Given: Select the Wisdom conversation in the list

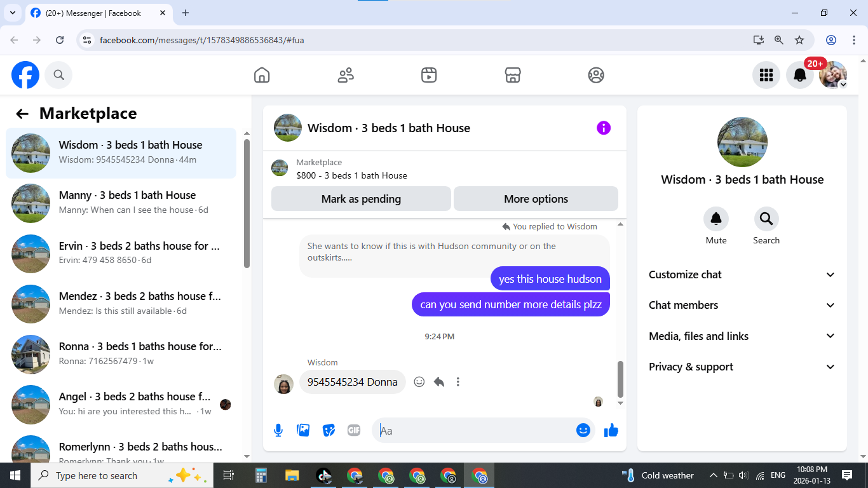Looking at the screenshot, I should pos(121,153).
